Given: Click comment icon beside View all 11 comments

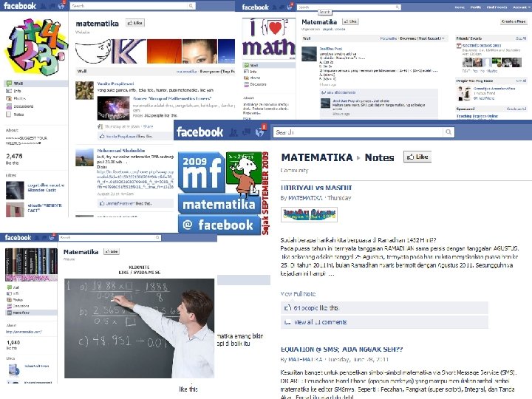Looking at the screenshot, I should [x=287, y=322].
